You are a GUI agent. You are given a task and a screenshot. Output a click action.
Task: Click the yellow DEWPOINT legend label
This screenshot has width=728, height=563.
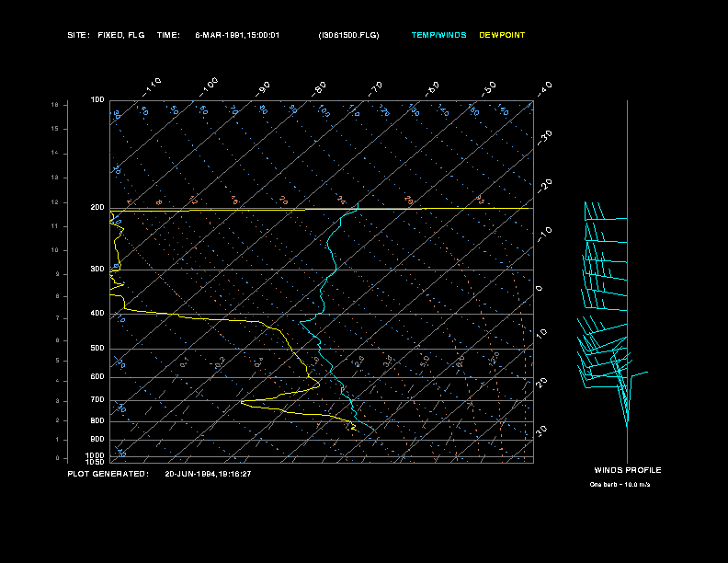coord(502,35)
